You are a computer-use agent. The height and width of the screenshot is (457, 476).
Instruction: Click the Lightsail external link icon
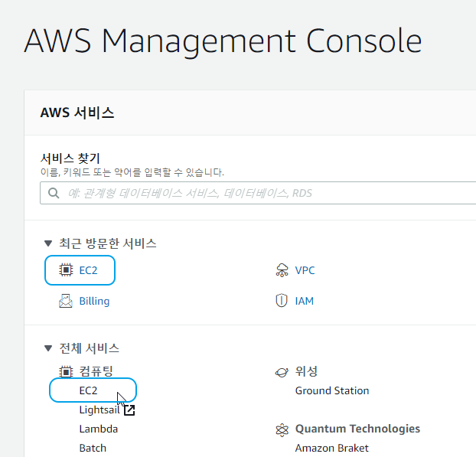point(129,410)
